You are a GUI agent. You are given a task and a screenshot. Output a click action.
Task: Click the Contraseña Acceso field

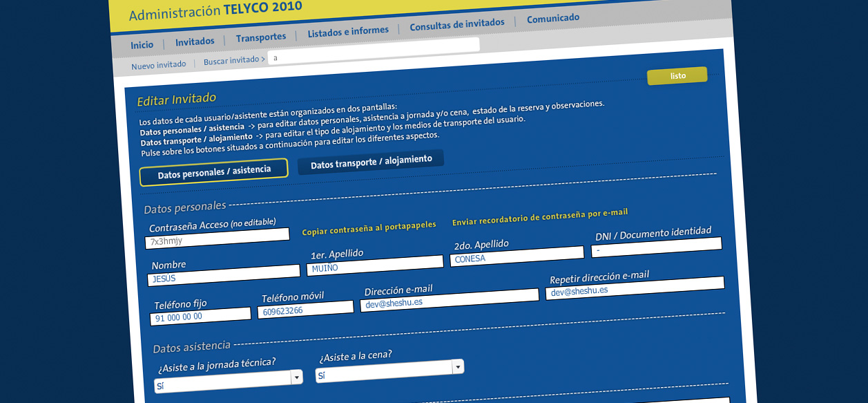pos(217,238)
